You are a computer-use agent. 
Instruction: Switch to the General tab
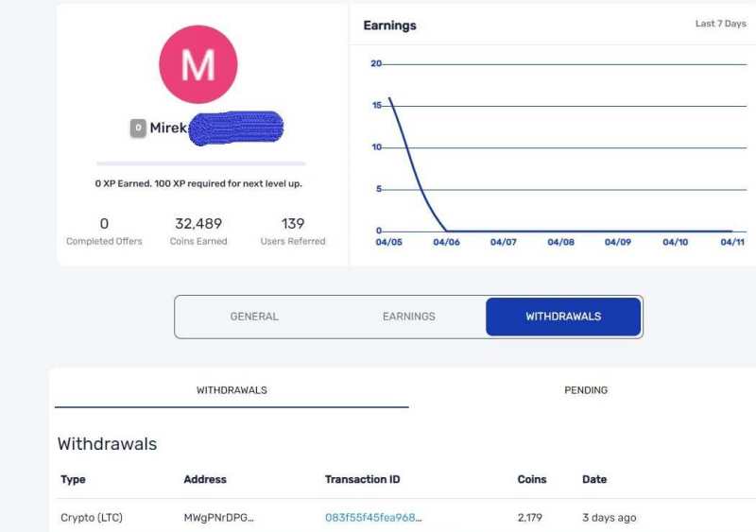coord(254,317)
